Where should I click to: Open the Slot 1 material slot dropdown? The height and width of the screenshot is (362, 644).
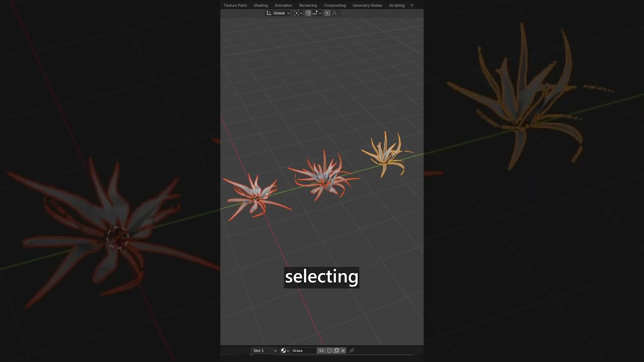click(x=264, y=350)
